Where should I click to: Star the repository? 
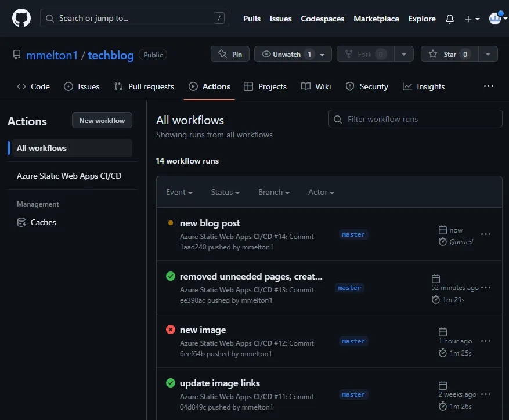click(450, 54)
